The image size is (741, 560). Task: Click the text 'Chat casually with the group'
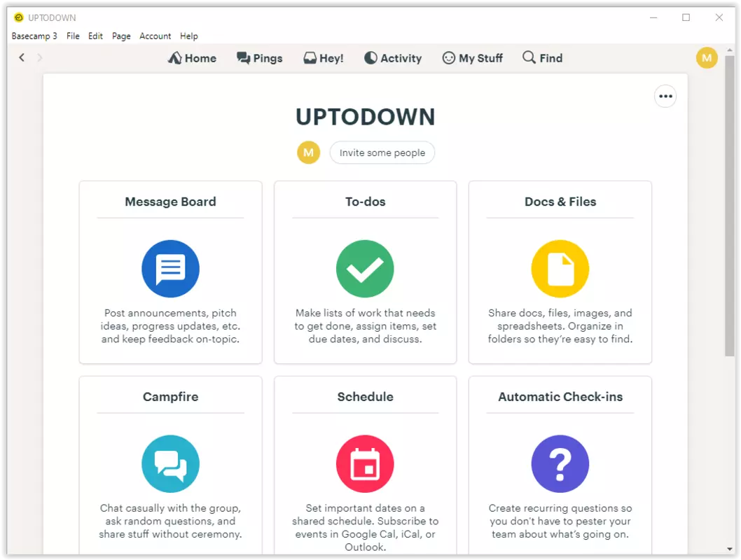click(170, 508)
